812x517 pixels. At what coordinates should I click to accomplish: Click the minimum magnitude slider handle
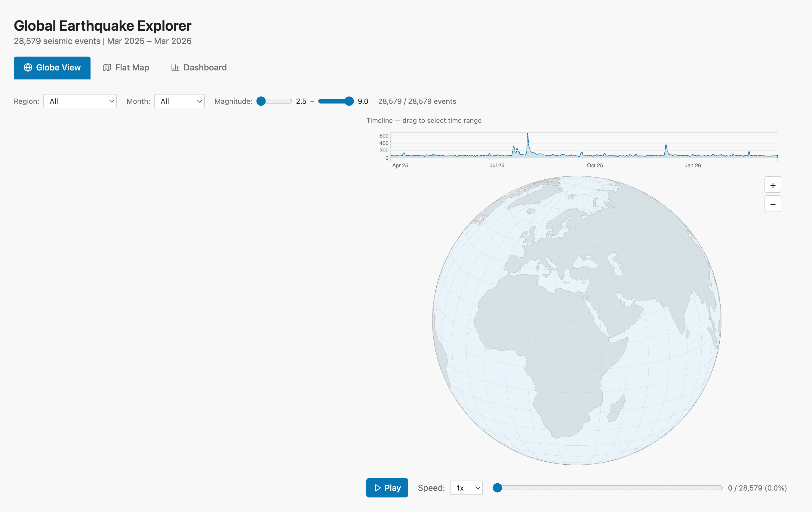(x=261, y=101)
